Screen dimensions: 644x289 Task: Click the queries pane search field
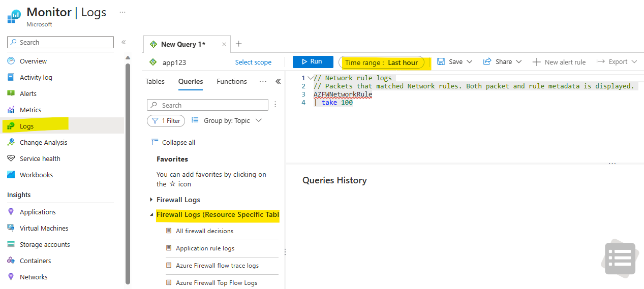207,105
